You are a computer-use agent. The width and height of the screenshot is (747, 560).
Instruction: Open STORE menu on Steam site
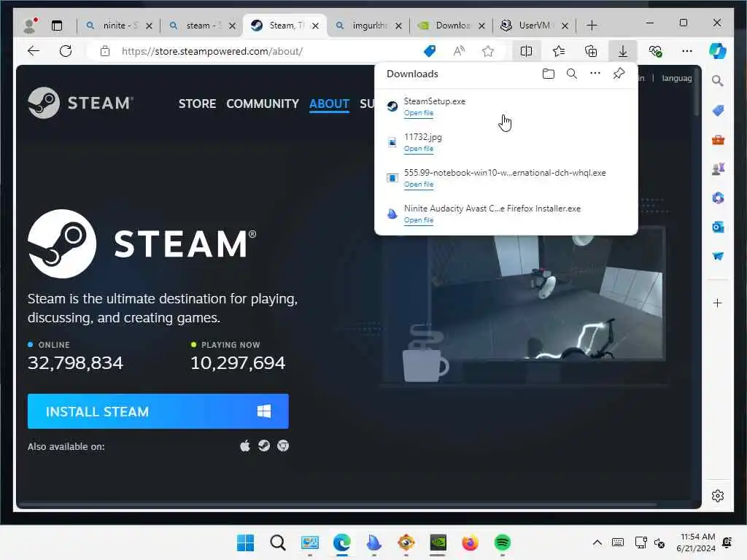tap(197, 104)
